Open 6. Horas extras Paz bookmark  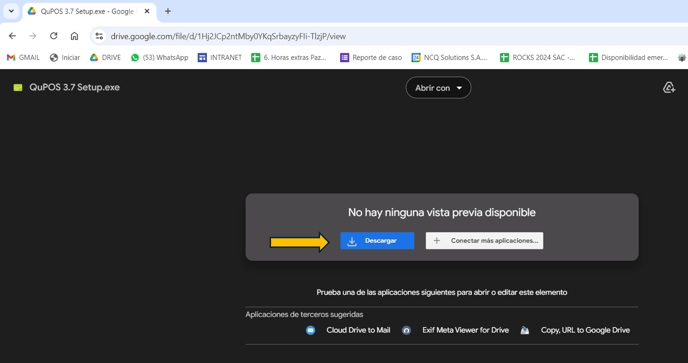289,58
